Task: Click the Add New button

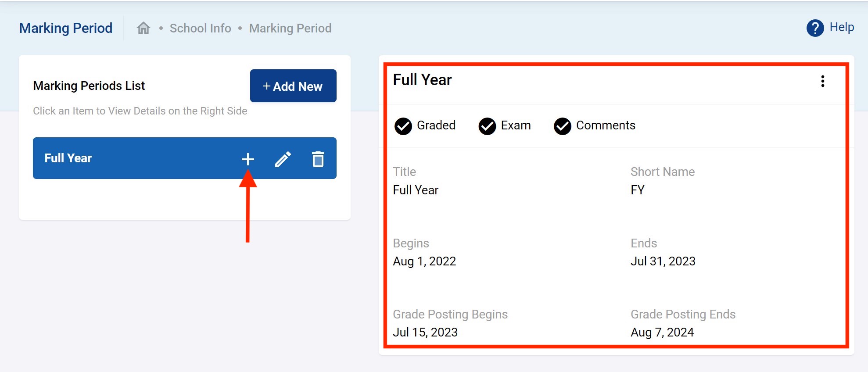Action: [293, 86]
